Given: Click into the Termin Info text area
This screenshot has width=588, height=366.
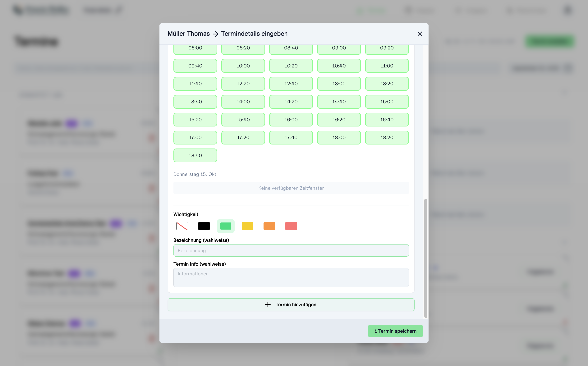Looking at the screenshot, I should coord(291,277).
